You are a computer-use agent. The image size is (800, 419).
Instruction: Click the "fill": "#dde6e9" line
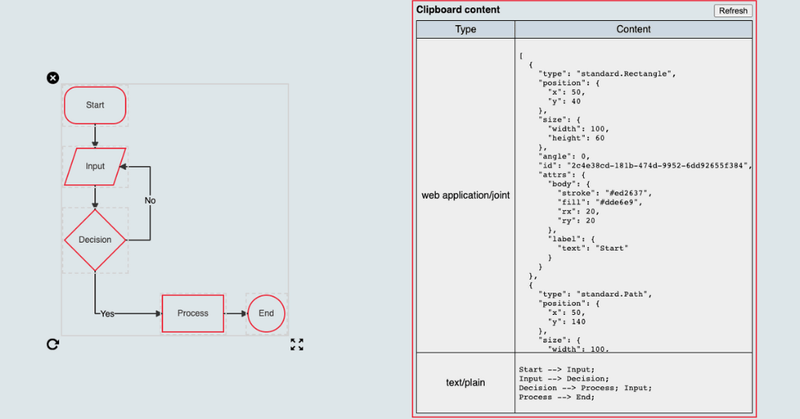(x=599, y=202)
